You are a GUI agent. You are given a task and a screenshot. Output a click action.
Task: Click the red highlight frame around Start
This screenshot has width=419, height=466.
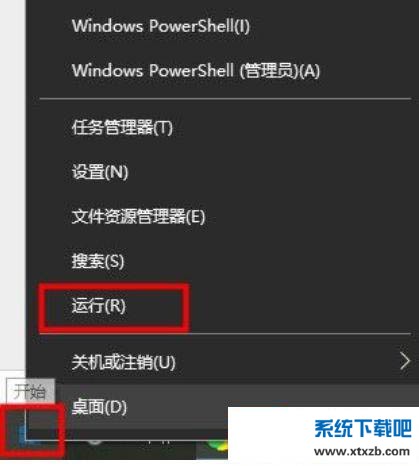(32, 431)
